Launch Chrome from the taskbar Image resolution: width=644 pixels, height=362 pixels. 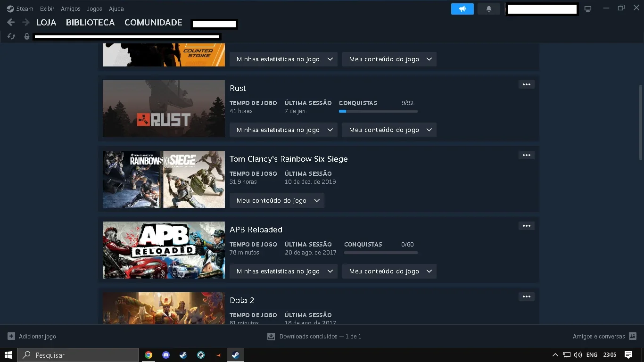coord(149,355)
